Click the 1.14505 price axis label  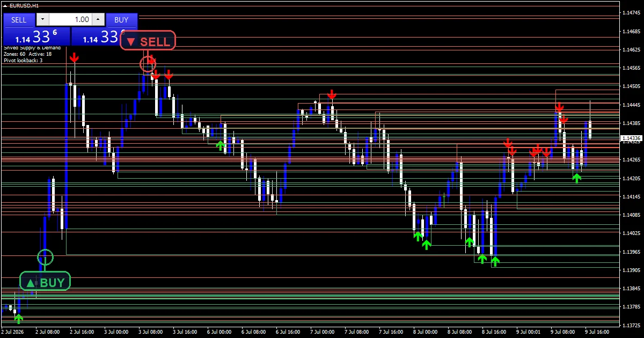631,86
